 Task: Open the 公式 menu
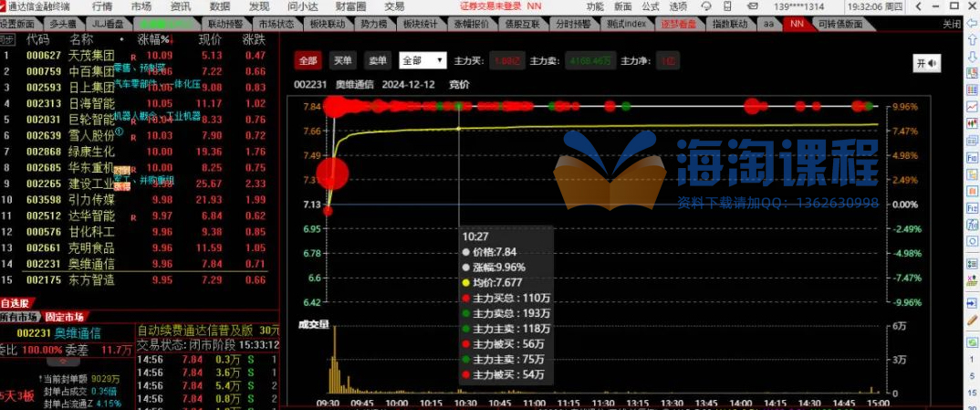(x=650, y=6)
